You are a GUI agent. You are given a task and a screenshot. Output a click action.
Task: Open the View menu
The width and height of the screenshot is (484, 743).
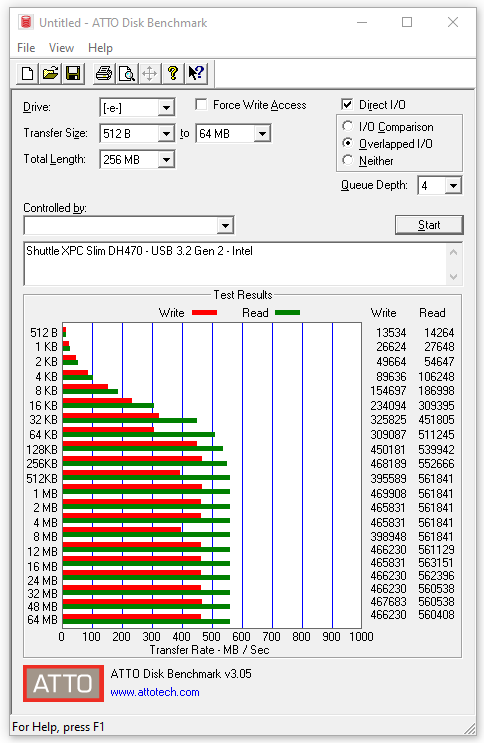[61, 48]
